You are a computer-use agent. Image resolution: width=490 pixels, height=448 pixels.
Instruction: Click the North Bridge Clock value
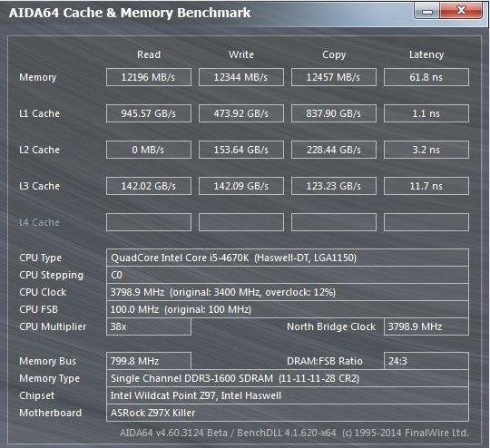[426, 326]
